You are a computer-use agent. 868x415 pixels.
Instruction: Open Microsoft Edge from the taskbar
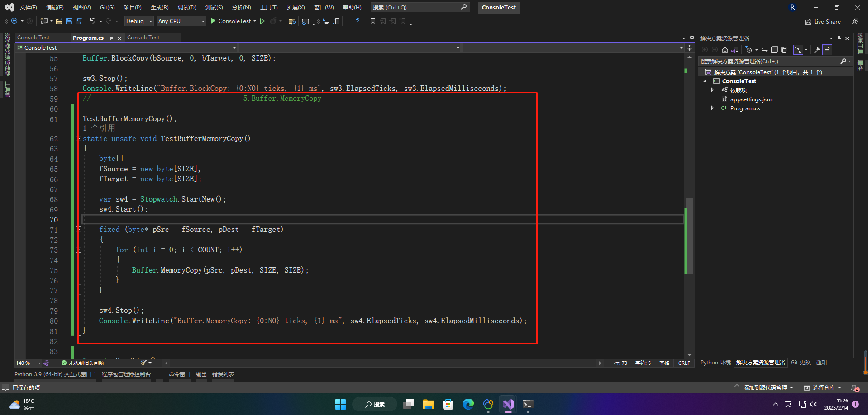pyautogui.click(x=468, y=404)
